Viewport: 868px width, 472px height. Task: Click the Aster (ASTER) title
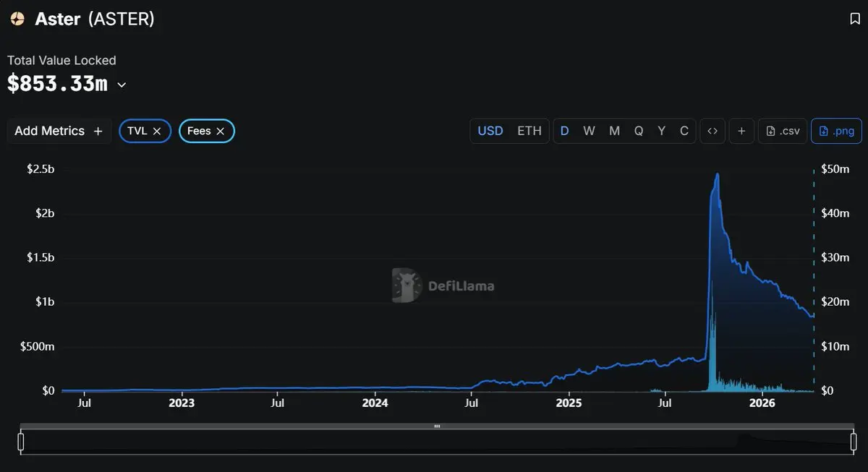[95, 19]
